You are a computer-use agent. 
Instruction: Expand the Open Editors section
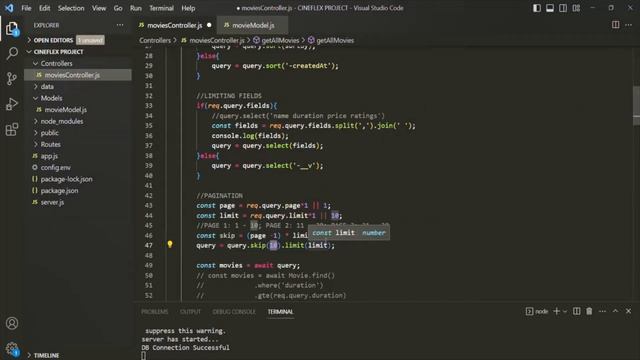(53, 40)
